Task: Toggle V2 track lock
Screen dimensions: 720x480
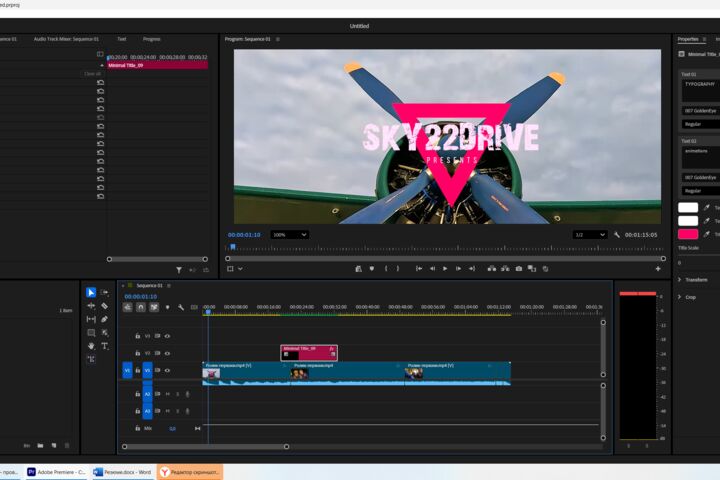Action: coord(137,353)
